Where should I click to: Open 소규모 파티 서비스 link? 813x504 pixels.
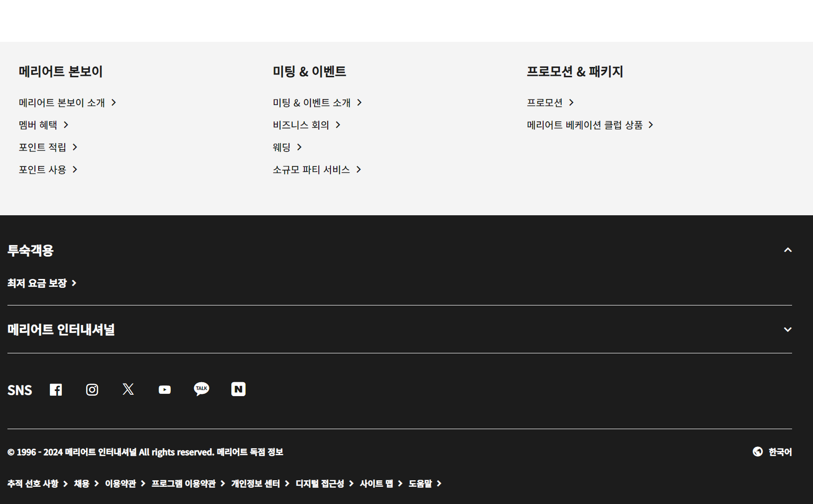point(317,169)
